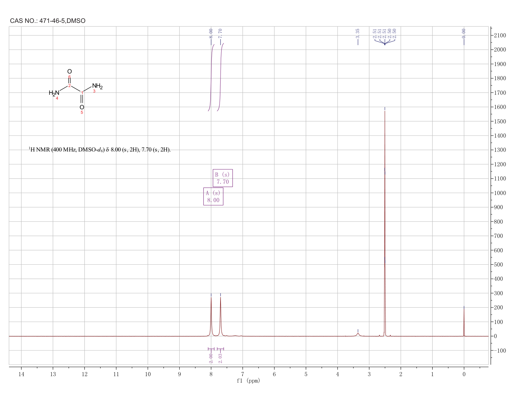Viewport: 532px width, 411px height.
Task: Select the peak at 8.00 ppm
Action: pos(211,316)
